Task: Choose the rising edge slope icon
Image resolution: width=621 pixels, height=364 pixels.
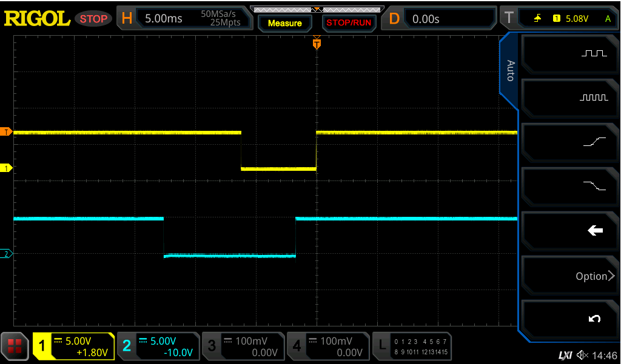Action: [x=594, y=142]
